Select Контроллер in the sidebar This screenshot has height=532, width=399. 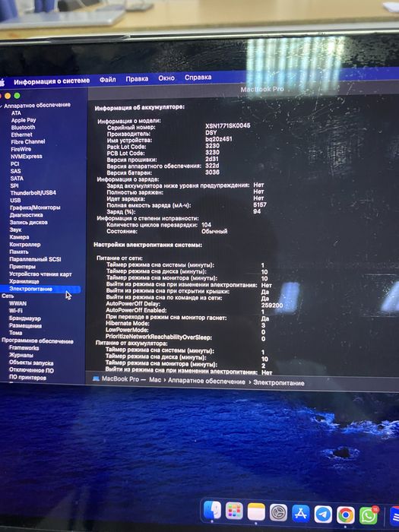(x=25, y=245)
